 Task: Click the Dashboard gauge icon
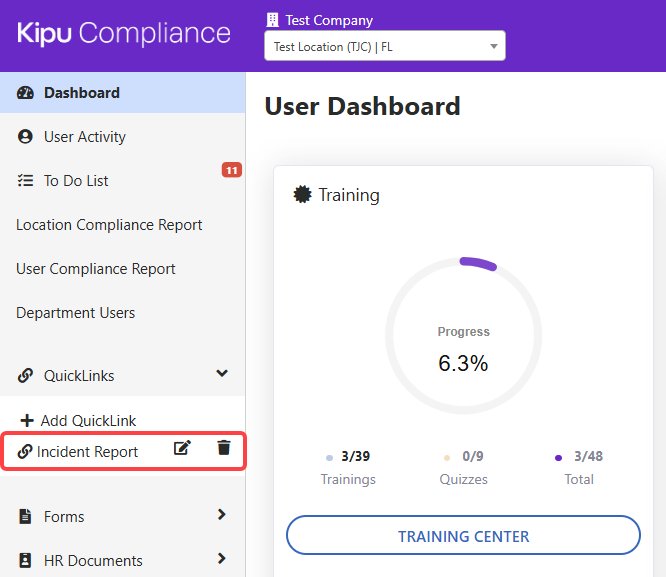[x=26, y=93]
